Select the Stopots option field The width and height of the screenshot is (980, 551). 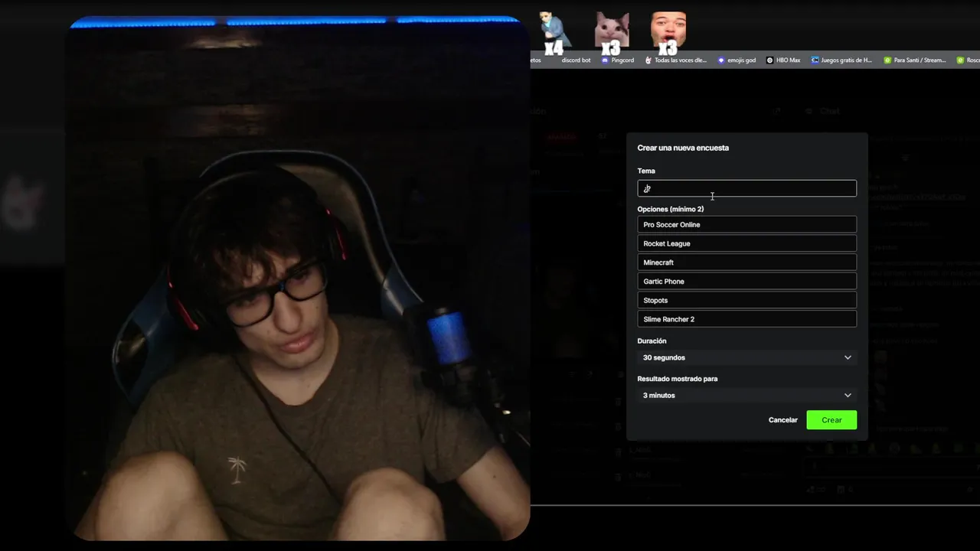click(x=746, y=300)
